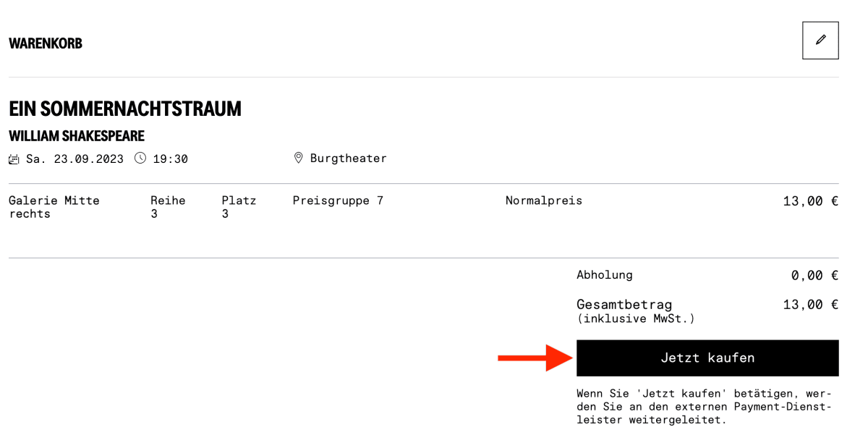Click the Platz 3 seat entry
Viewport: 868px width, 443px height.
[x=239, y=207]
